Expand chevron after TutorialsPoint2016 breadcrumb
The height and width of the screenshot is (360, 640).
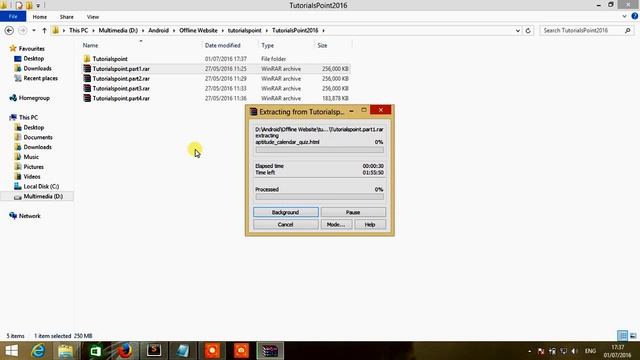click(x=323, y=31)
